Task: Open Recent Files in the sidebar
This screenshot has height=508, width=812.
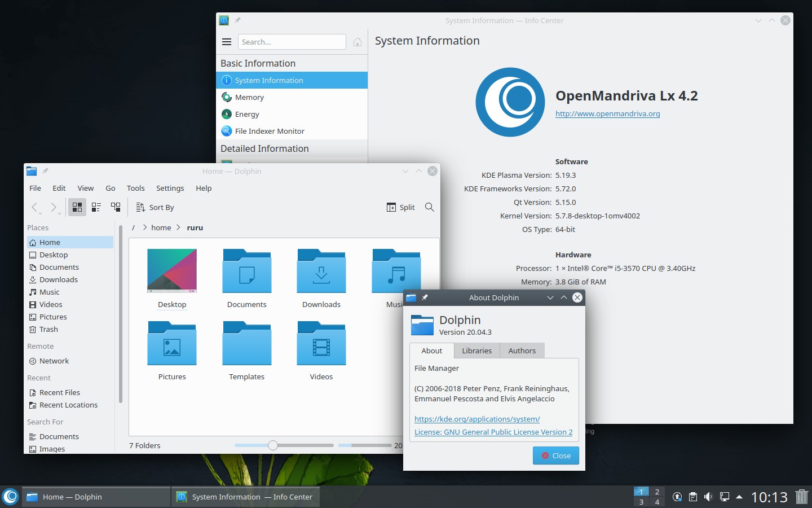Action: (70, 392)
